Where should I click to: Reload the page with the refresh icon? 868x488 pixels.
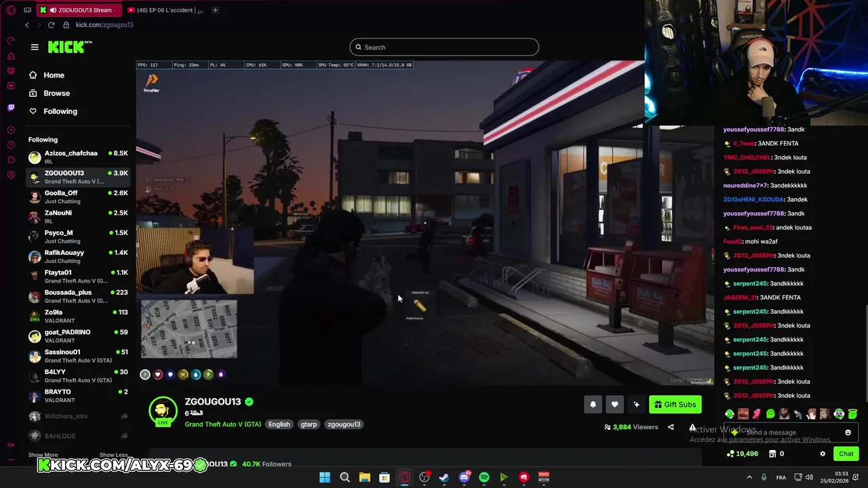[x=51, y=25]
